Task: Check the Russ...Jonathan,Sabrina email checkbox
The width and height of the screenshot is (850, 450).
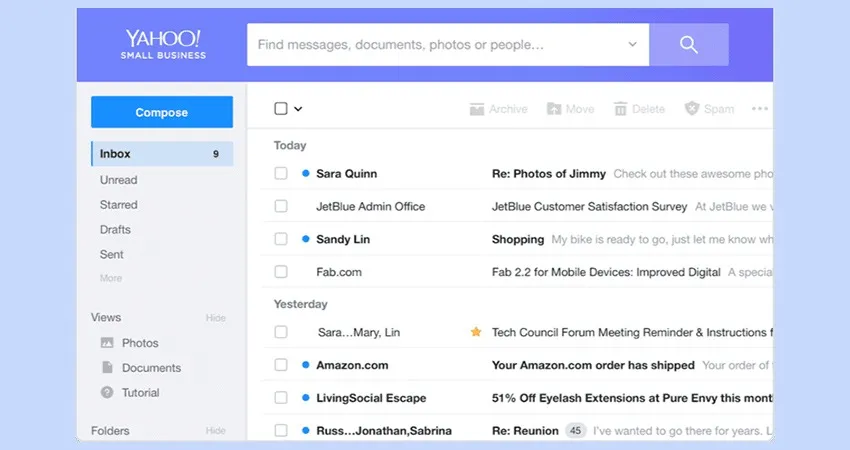Action: (x=281, y=430)
